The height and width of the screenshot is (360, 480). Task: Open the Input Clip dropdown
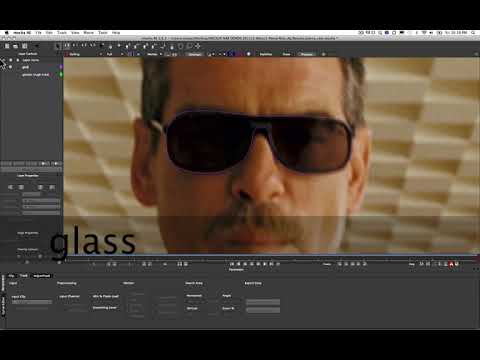(32, 302)
